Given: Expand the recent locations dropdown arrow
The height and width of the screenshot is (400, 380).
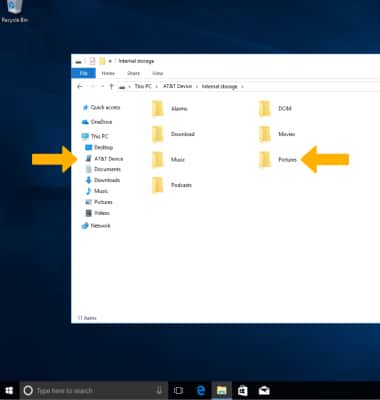Looking at the screenshot, I should (102, 87).
